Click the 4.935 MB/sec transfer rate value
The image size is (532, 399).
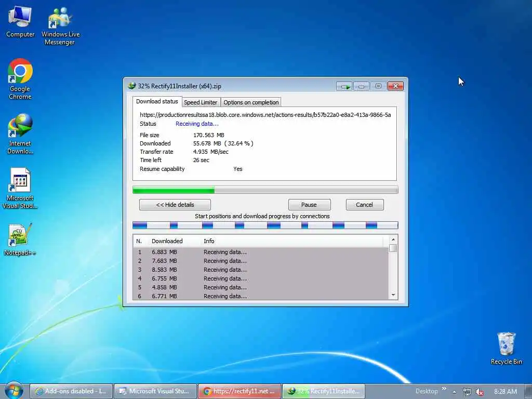tap(211, 152)
